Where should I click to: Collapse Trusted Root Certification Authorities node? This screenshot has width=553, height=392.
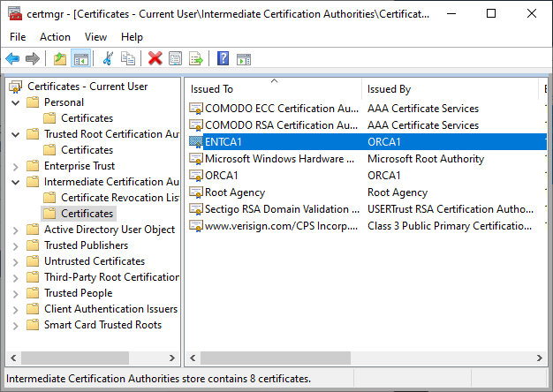tap(16, 135)
